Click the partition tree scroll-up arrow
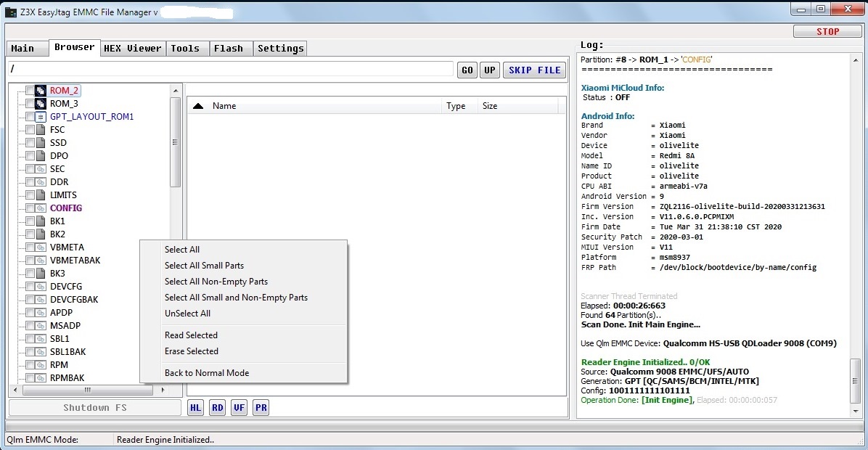The height and width of the screenshot is (450, 868). (x=175, y=90)
